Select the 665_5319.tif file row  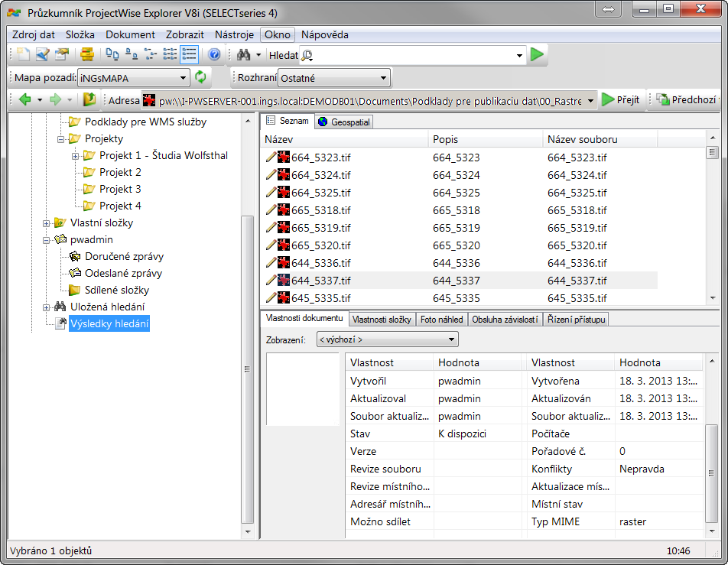pos(320,228)
